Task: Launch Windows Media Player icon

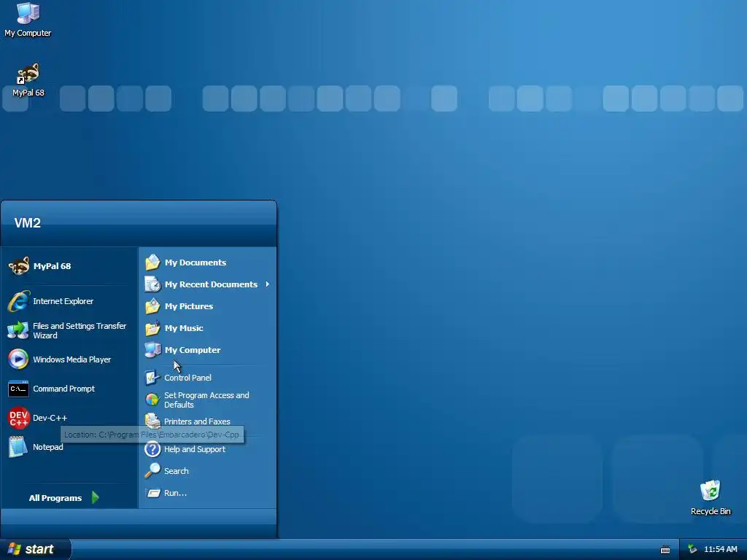Action: [18, 359]
